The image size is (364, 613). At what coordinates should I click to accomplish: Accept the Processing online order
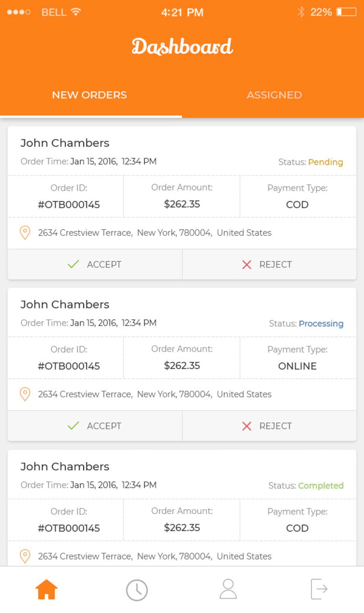click(x=95, y=426)
